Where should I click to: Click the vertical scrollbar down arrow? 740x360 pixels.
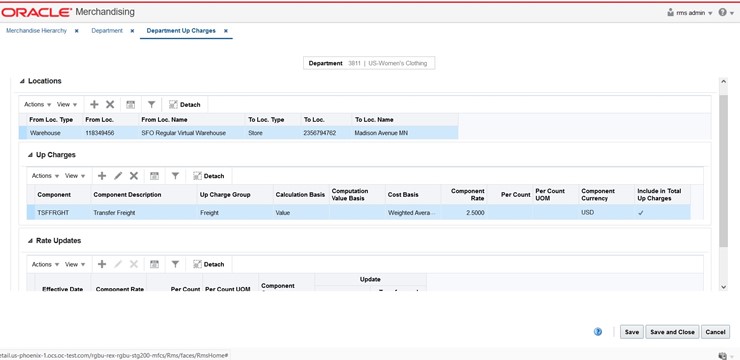(723, 286)
